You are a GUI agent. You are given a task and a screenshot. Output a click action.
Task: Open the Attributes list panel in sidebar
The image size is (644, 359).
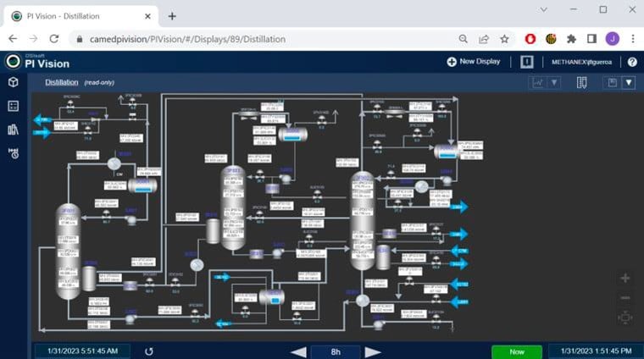(13, 106)
